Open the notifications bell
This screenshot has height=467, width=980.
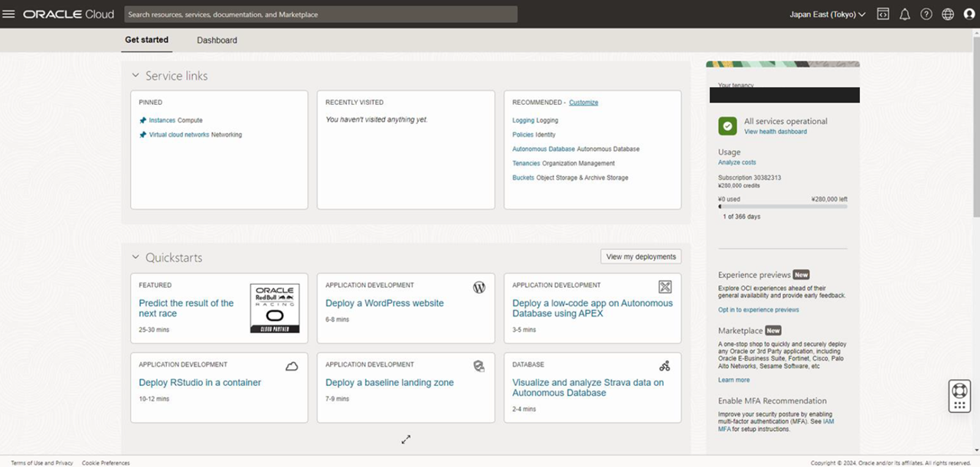[x=904, y=14]
